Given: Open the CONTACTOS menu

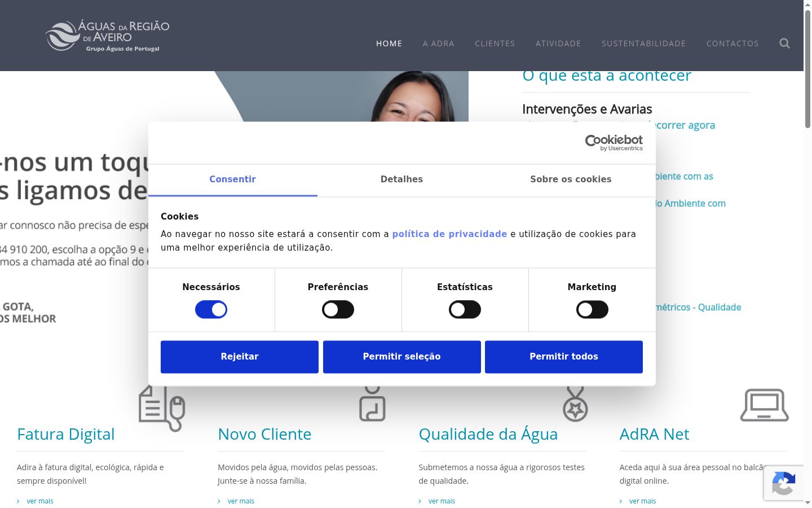Looking at the screenshot, I should pos(732,43).
